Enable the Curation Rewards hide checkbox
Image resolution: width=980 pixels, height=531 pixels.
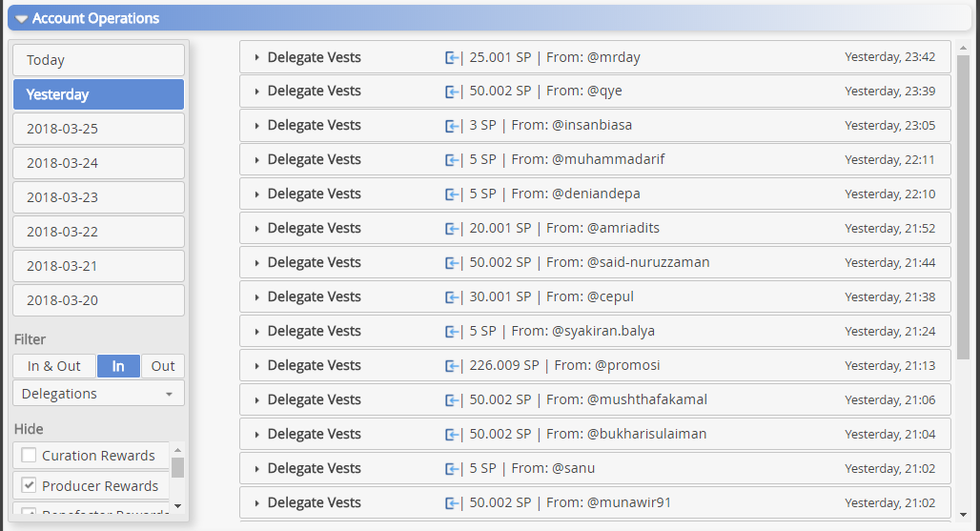(x=30, y=456)
